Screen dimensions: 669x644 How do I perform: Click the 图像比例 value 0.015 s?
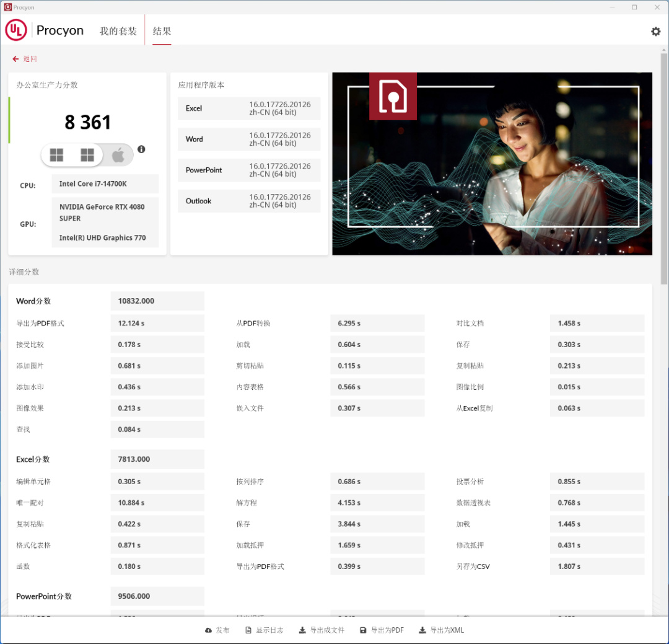[597, 387]
